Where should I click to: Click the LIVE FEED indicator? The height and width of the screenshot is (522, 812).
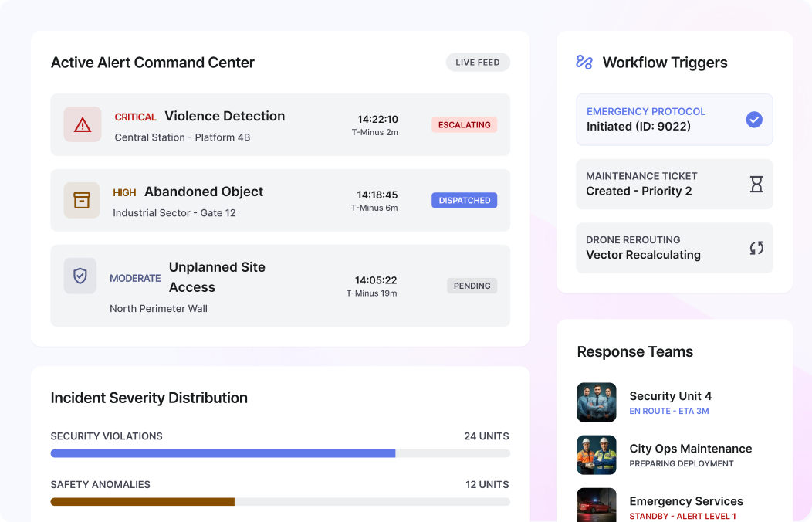[x=477, y=62]
